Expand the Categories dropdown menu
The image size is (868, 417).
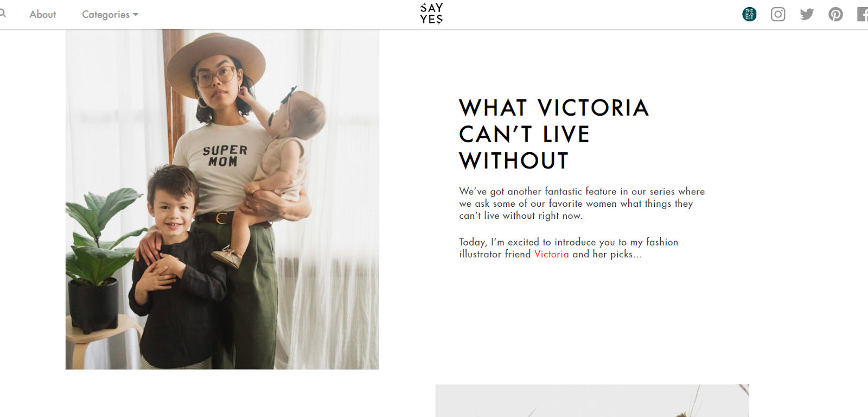coord(110,15)
